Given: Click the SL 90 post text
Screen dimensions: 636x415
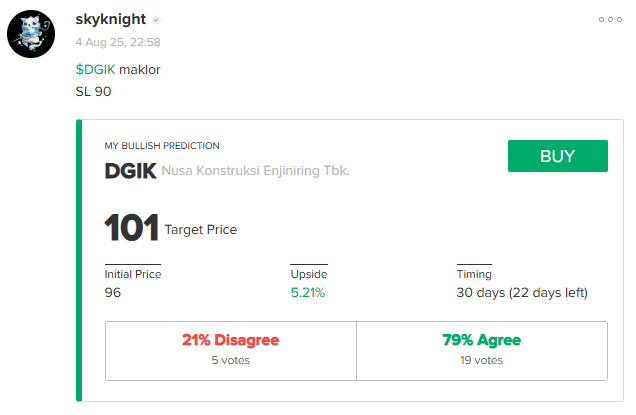Looking at the screenshot, I should point(93,92).
